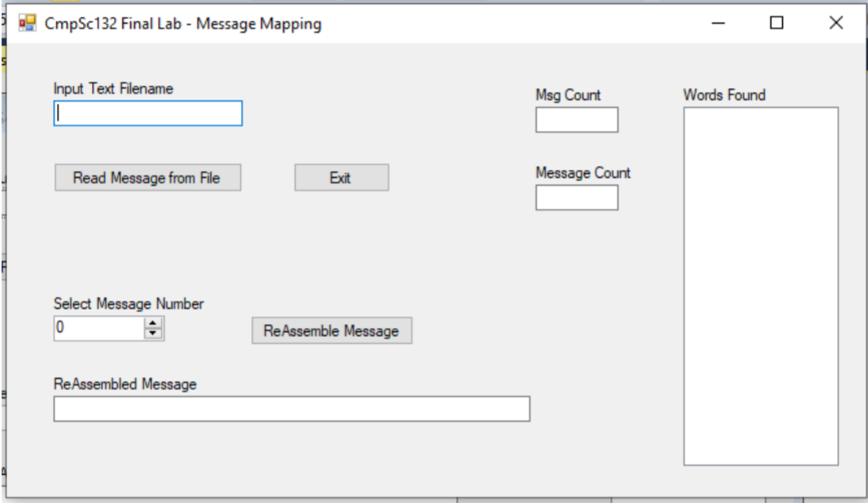The height and width of the screenshot is (503, 868).
Task: Click the Select Message Number value field
Action: coord(94,329)
